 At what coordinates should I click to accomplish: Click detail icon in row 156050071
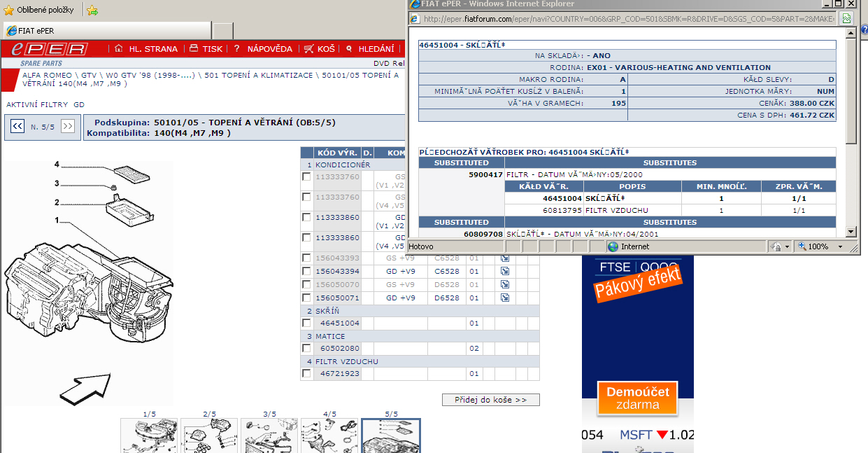[x=505, y=298]
